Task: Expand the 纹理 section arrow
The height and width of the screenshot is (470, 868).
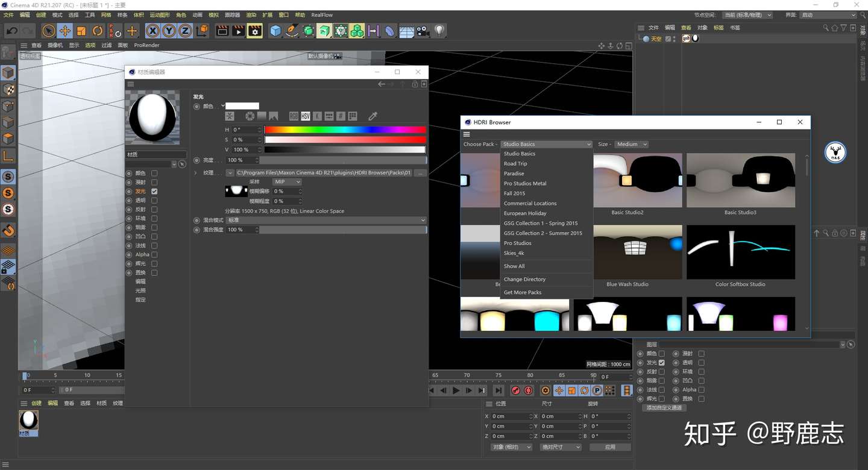Action: click(196, 173)
